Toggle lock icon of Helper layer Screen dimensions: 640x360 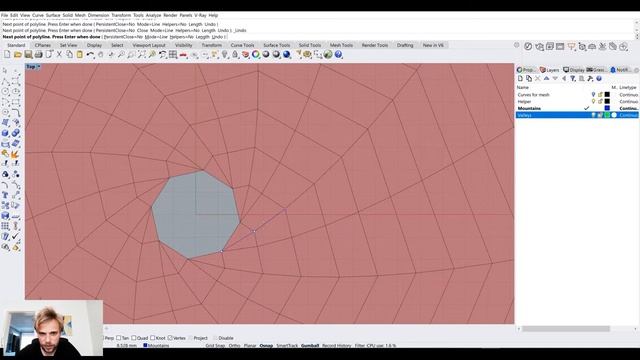coord(600,101)
